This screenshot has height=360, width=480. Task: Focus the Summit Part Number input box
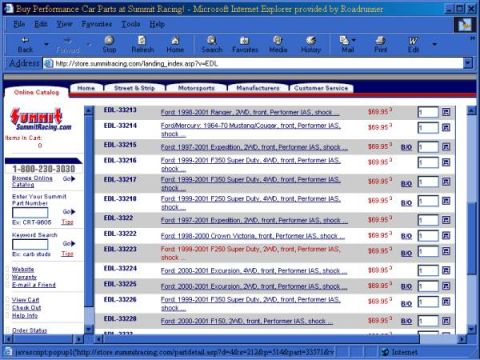click(x=30, y=213)
